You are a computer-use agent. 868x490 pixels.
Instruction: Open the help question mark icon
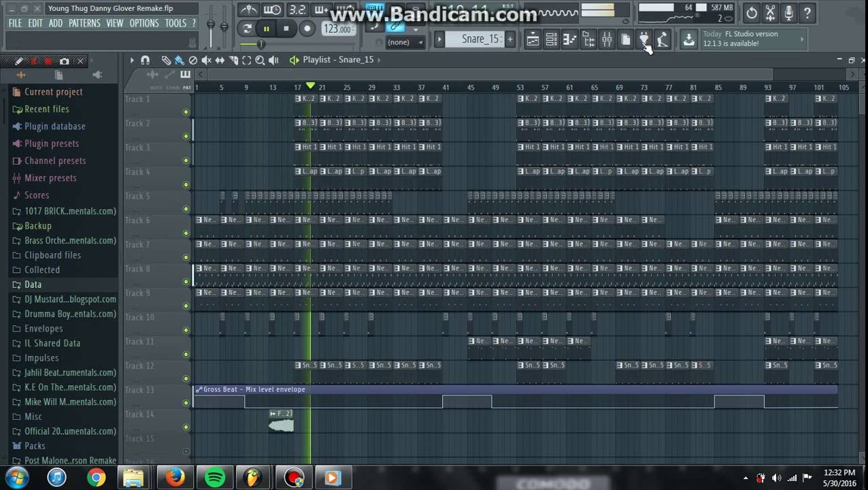point(807,12)
